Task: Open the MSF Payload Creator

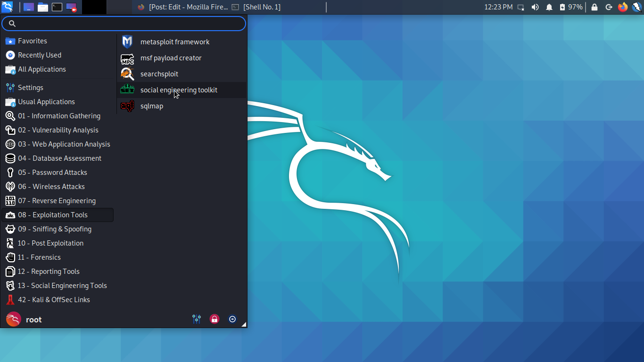Action: (x=171, y=58)
